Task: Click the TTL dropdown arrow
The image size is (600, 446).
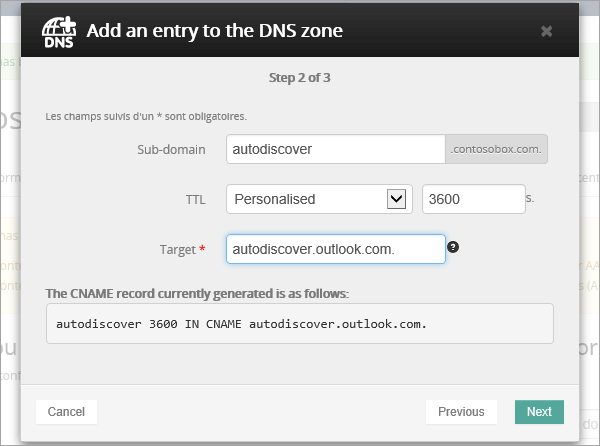Action: coord(396,199)
